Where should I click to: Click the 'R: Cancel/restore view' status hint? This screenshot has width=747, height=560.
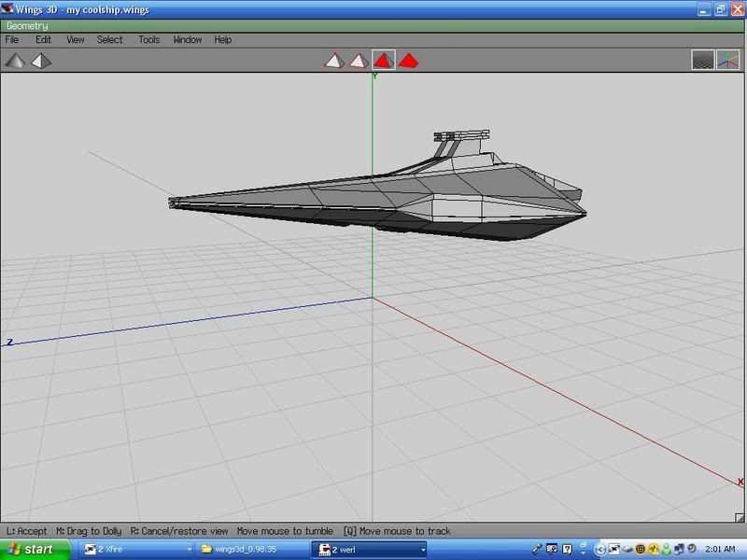[179, 531]
